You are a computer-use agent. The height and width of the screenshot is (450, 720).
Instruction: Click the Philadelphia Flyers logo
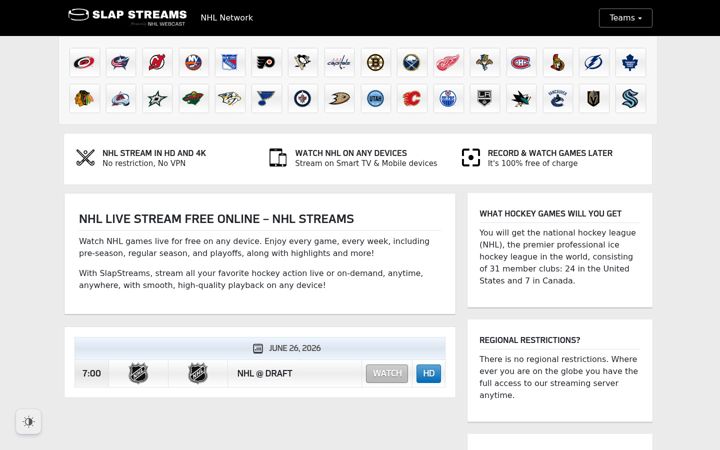266,62
